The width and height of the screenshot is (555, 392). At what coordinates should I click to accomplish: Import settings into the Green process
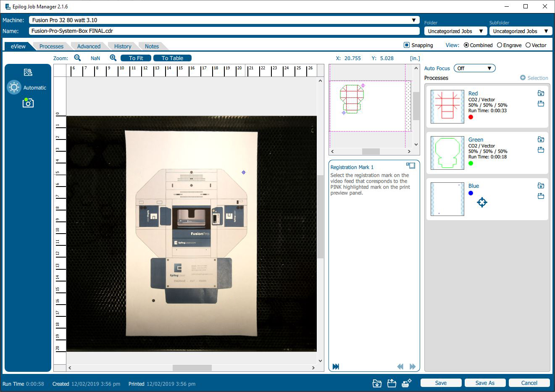point(541,139)
